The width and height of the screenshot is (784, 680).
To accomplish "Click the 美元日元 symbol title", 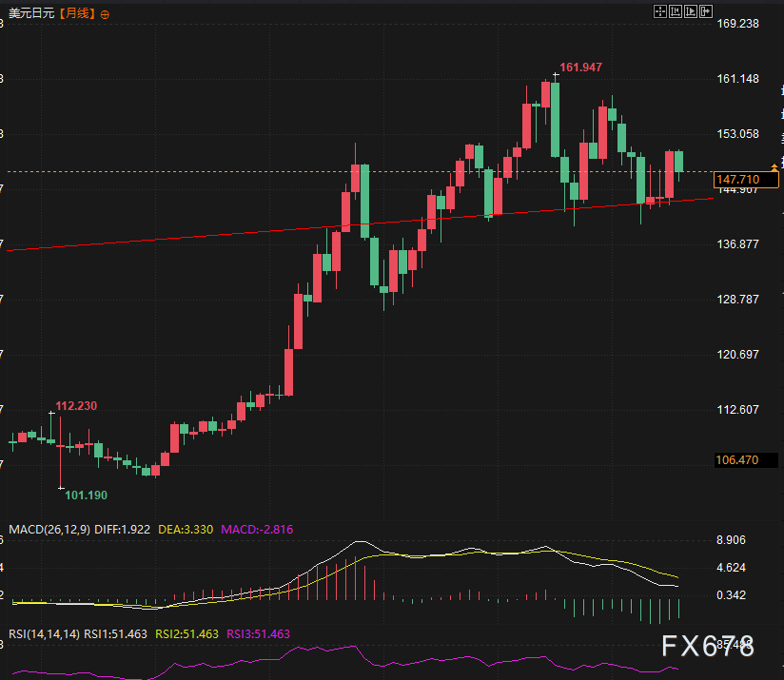I will click(x=31, y=13).
